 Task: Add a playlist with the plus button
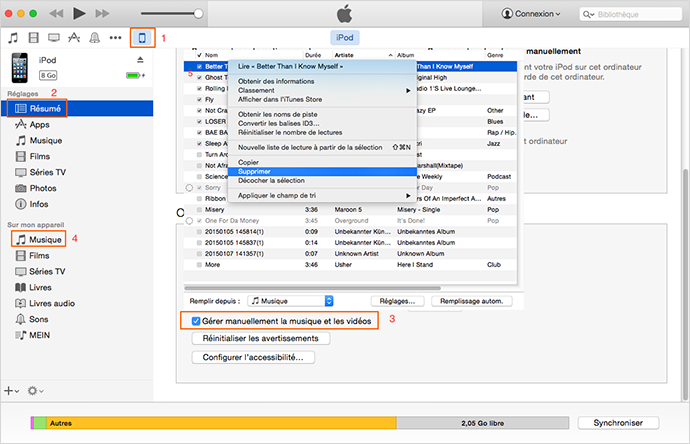11,391
